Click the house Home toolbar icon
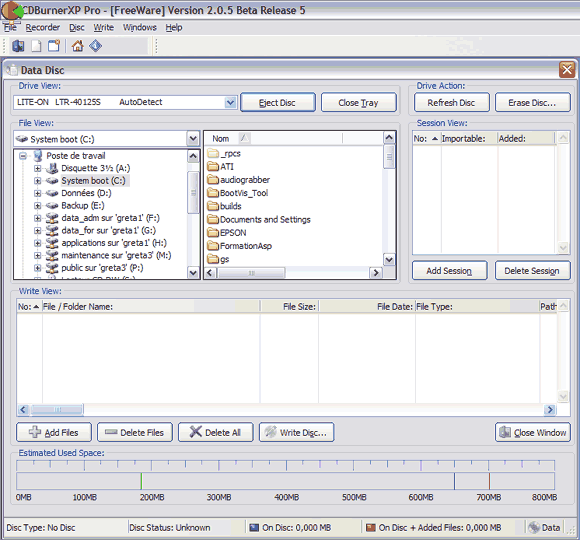Viewport: 580px width, 540px height. (x=78, y=46)
